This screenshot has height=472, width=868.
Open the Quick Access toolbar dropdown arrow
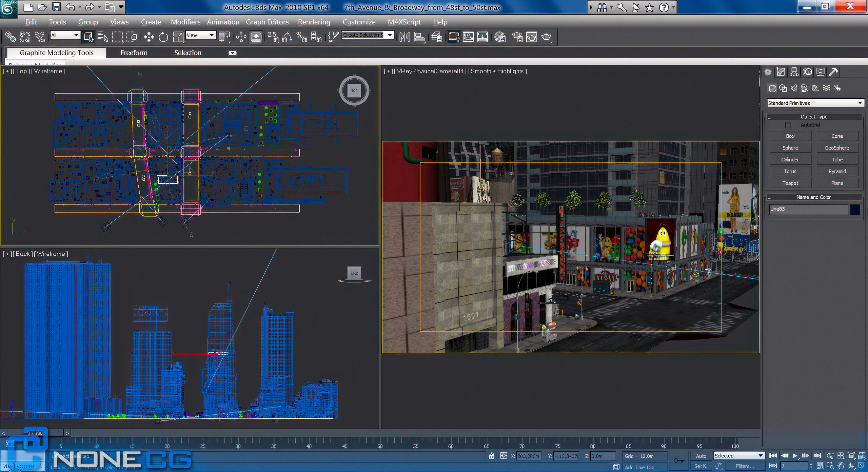(x=121, y=7)
